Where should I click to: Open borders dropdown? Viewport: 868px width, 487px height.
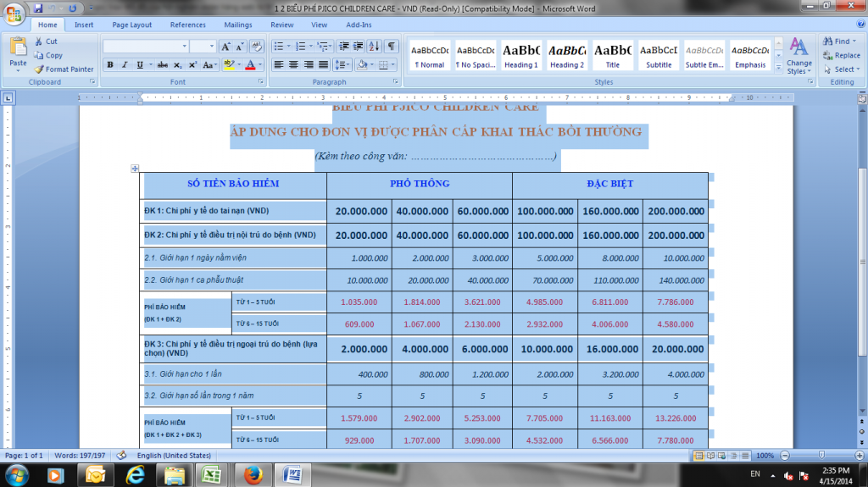[x=393, y=64]
